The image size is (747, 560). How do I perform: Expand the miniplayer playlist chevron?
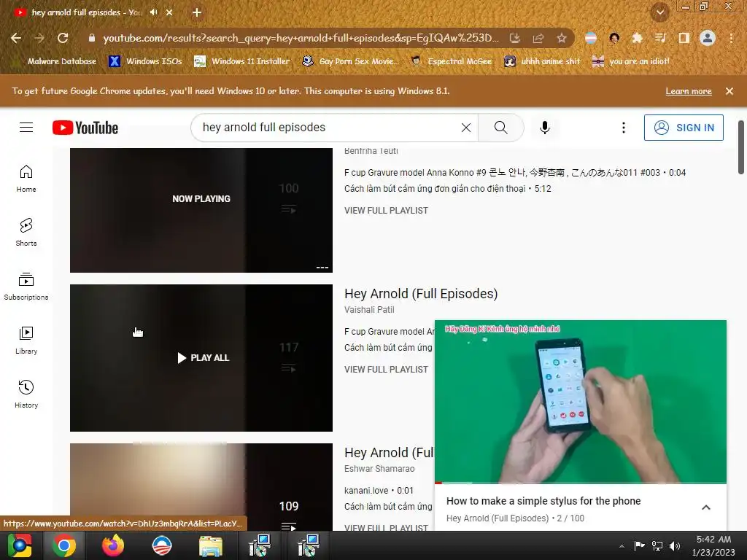pos(706,507)
